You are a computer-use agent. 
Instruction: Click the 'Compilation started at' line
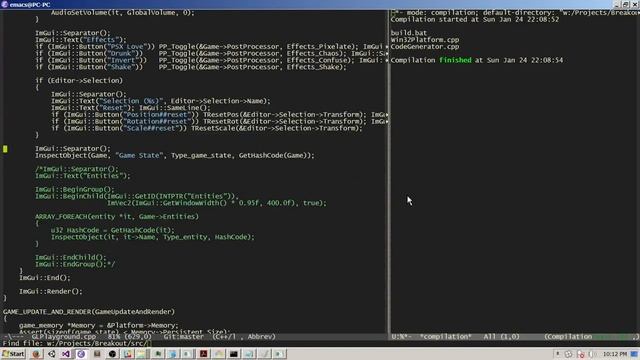475,19
